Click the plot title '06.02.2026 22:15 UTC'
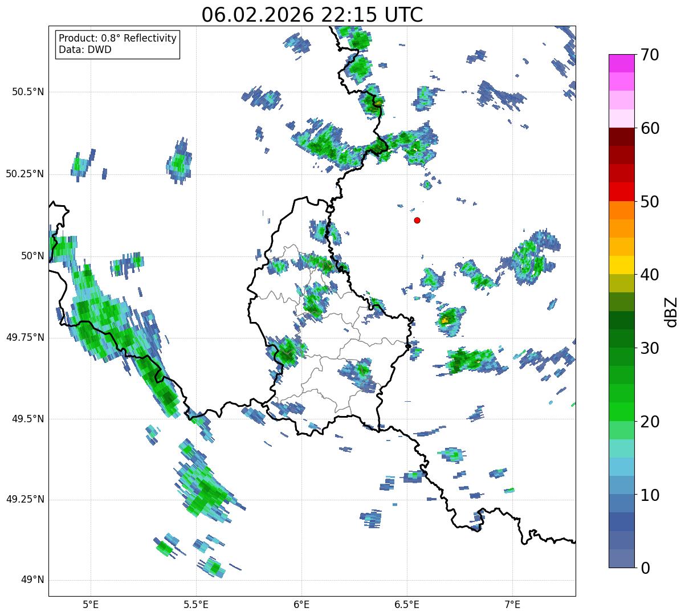Viewport: 685px width, 616px height. click(312, 15)
